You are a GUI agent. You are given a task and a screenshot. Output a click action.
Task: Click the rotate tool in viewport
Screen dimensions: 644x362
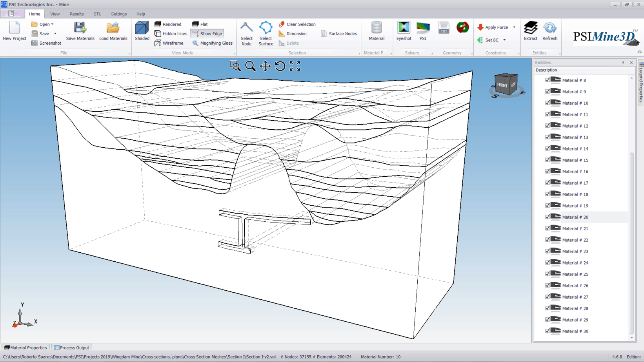[x=280, y=66]
